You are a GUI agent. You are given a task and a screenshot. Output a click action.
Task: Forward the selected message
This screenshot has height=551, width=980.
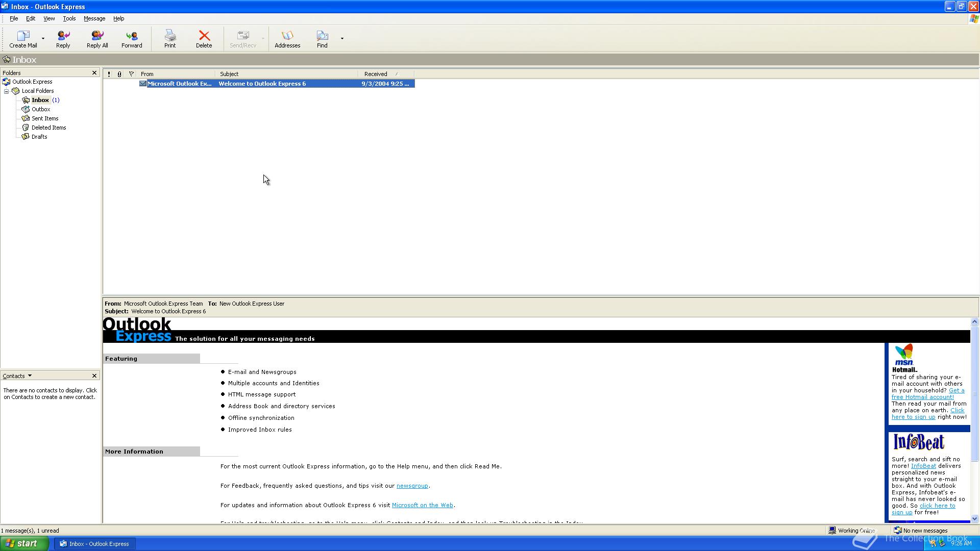tap(132, 39)
